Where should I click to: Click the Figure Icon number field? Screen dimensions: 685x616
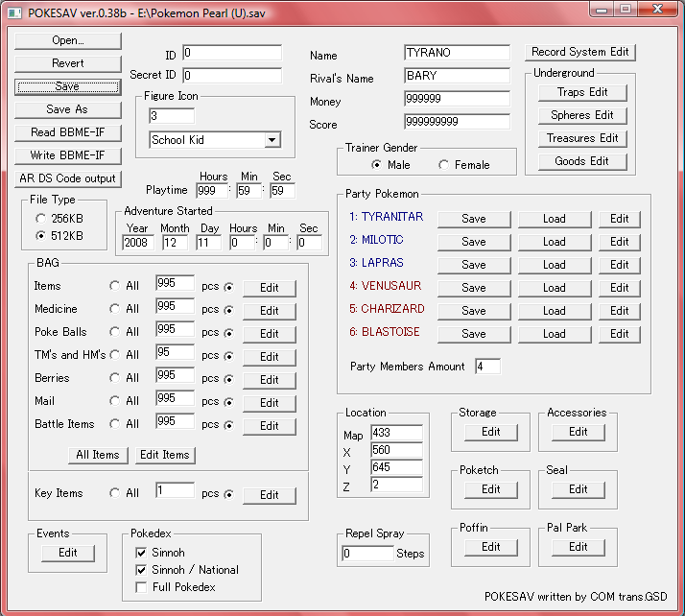click(x=172, y=116)
